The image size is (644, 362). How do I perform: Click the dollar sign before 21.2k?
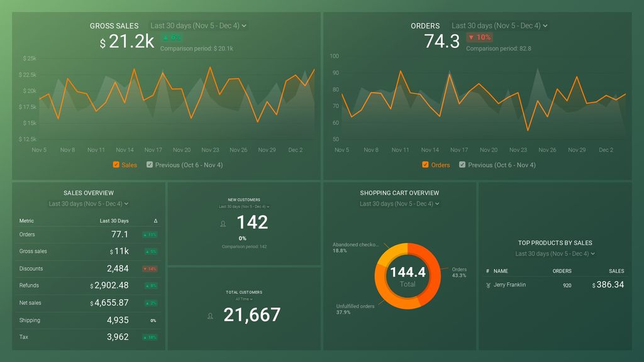[x=103, y=43]
